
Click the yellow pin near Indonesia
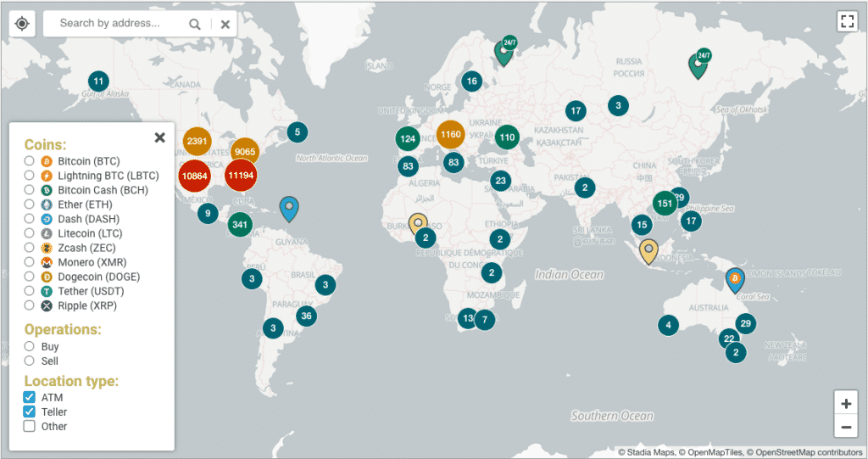click(648, 251)
